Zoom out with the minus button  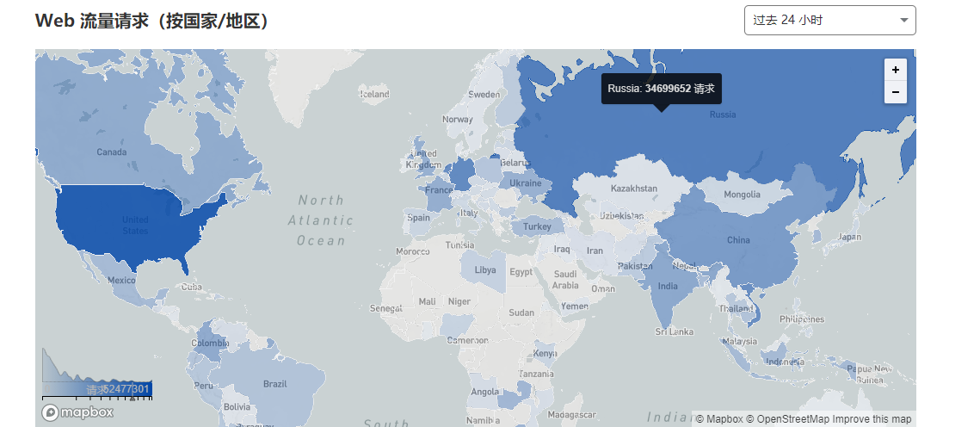895,92
